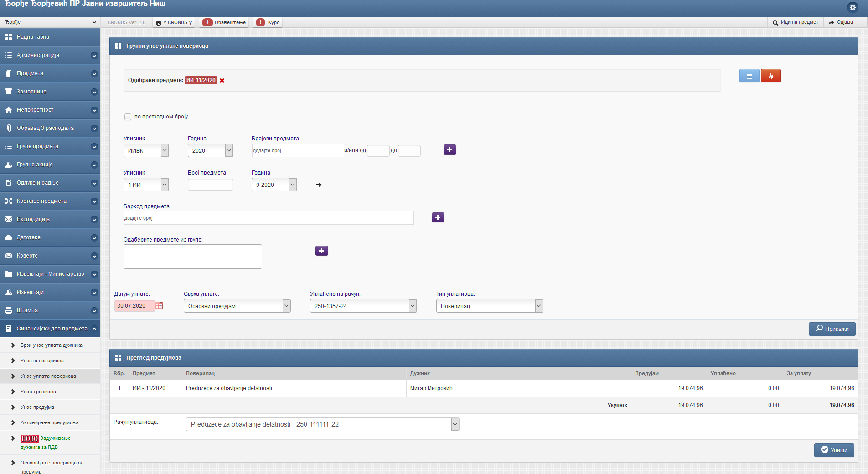
Task: Click the arrow icon next to Година 0-2020
Action: pos(319,185)
